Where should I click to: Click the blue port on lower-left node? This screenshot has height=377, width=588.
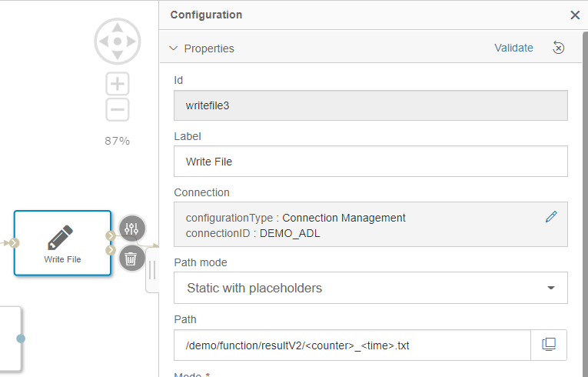(x=21, y=339)
